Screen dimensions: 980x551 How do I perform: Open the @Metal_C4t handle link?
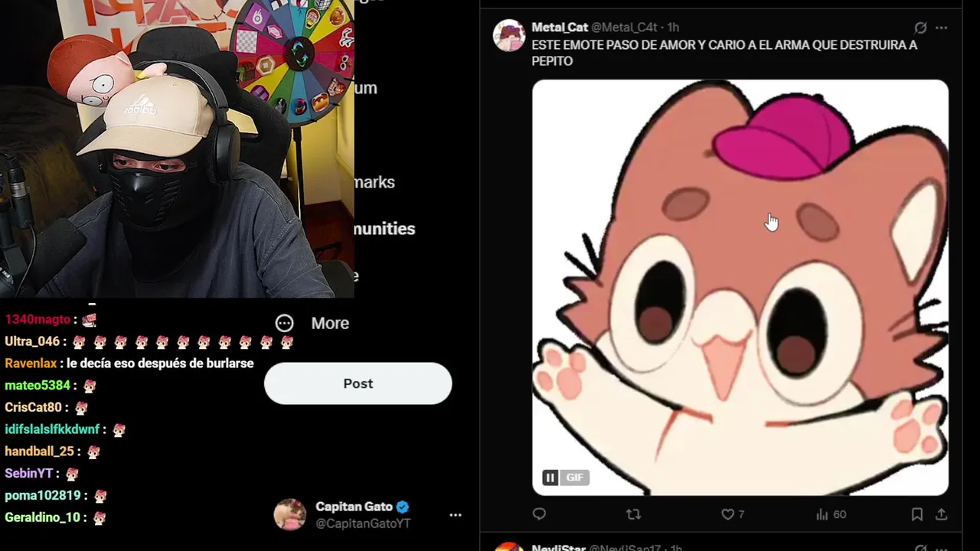pyautogui.click(x=624, y=28)
